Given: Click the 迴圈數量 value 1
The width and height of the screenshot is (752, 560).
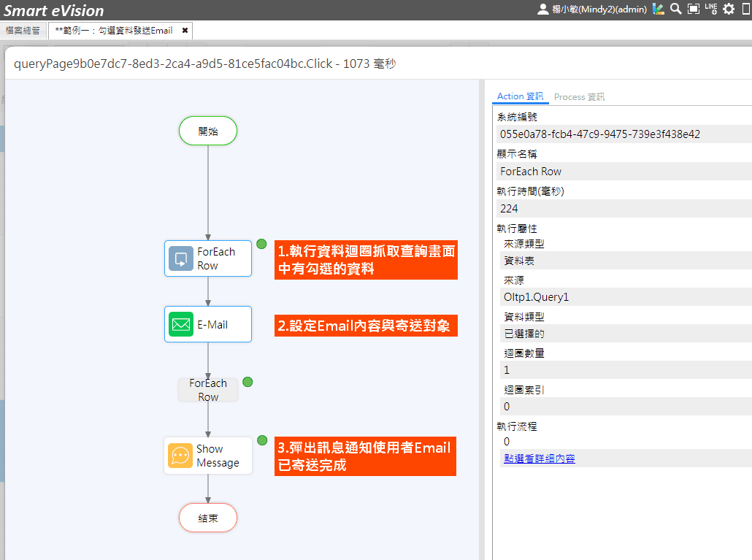Looking at the screenshot, I should (x=626, y=370).
